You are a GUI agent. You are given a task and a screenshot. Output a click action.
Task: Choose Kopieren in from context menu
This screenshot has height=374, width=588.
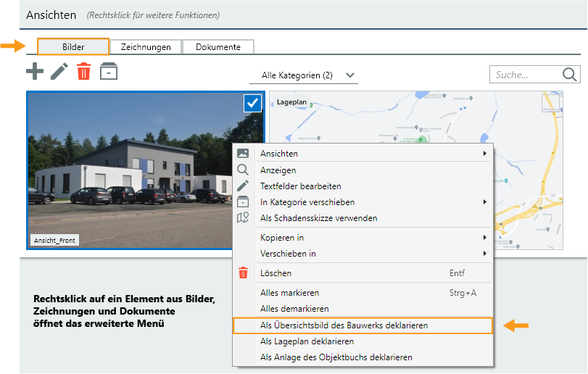(363, 238)
